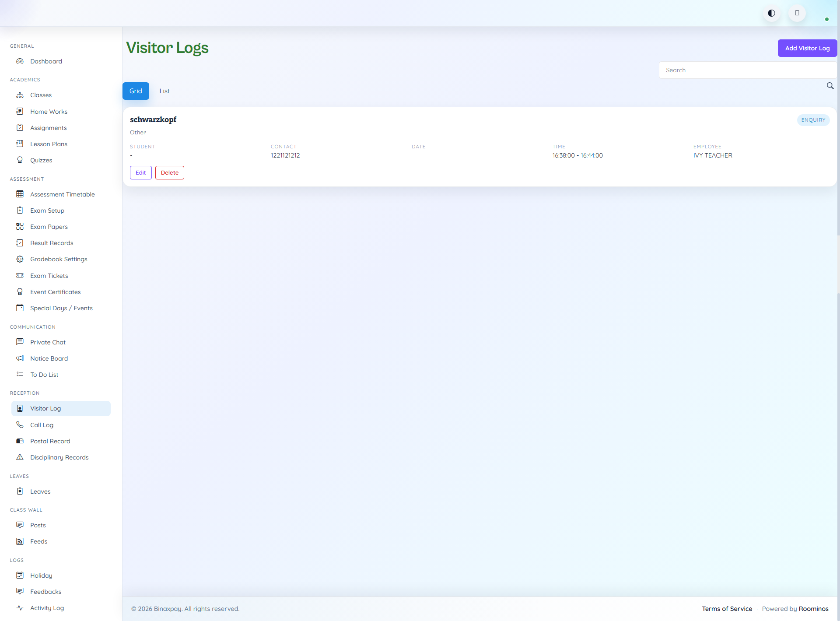Select the Visitor Log sidebar entry
Viewport: 840px width, 621px height.
tap(45, 408)
